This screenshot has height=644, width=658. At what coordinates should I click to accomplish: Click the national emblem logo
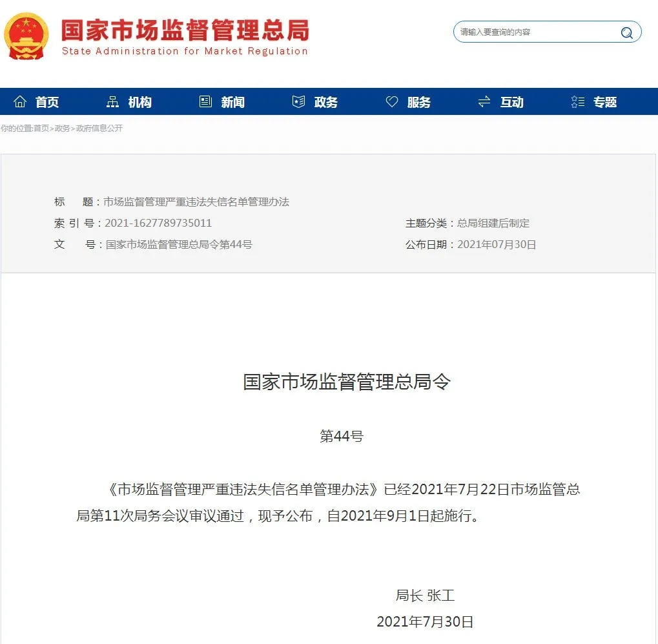(x=26, y=36)
